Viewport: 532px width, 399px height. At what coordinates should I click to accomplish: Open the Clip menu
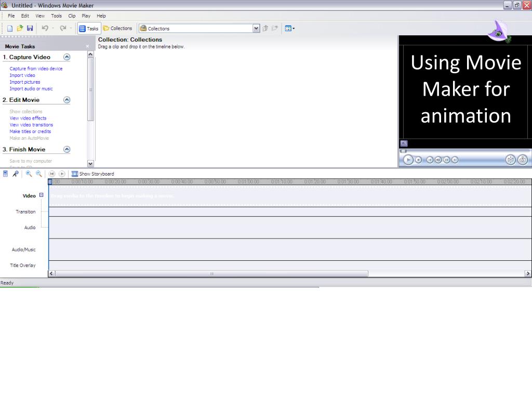click(x=72, y=16)
